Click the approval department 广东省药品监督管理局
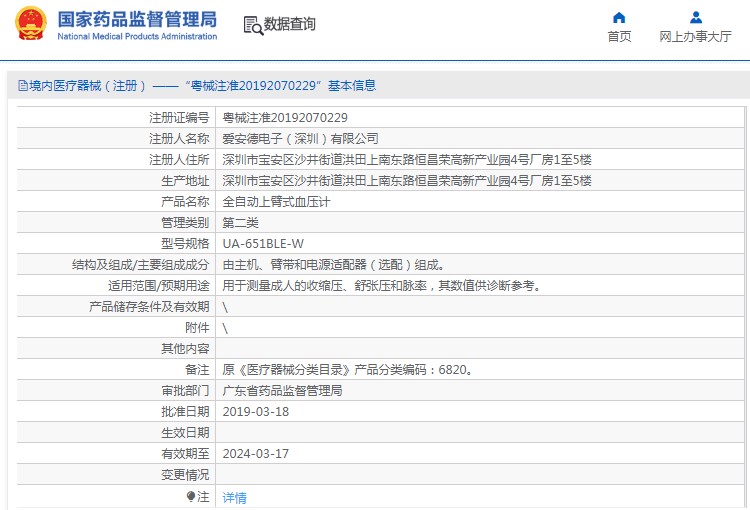 (x=282, y=391)
